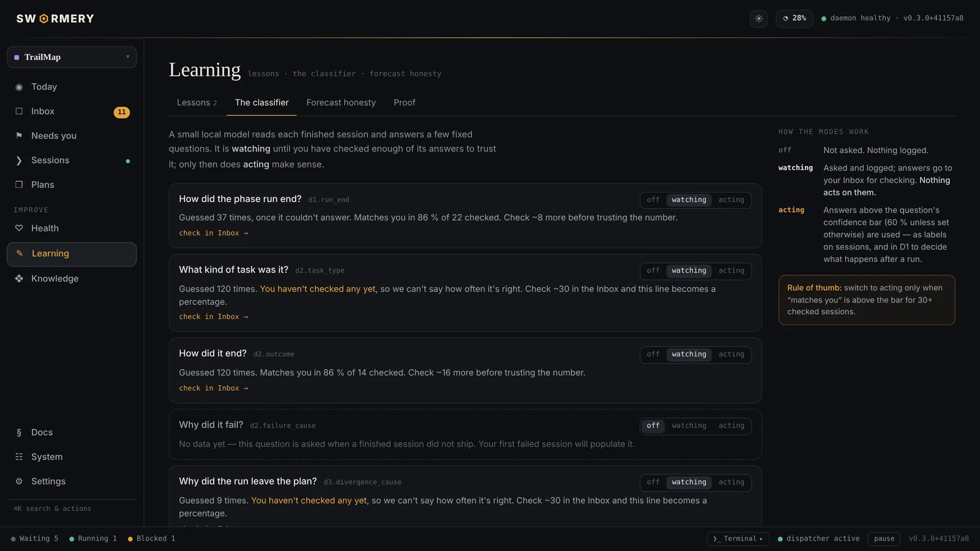This screenshot has width=980, height=551.
Task: Click the 'd3.divergence_cause' identifier
Action: [x=363, y=482]
